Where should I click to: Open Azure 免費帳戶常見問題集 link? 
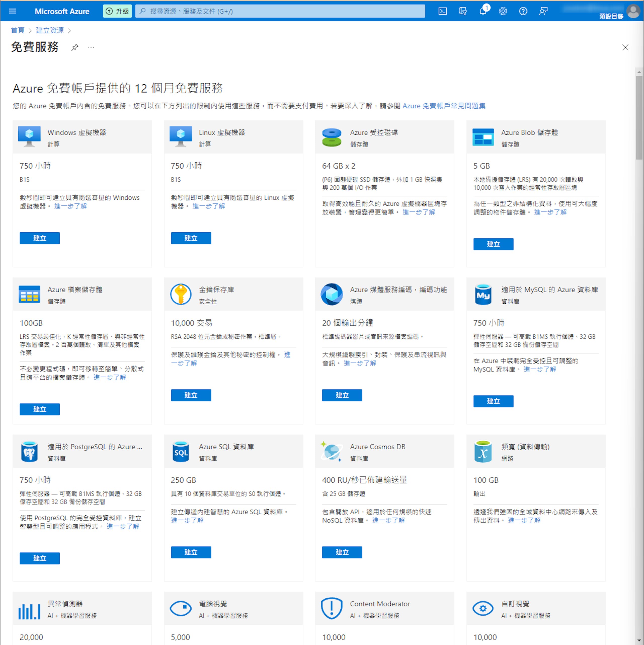[x=444, y=106]
